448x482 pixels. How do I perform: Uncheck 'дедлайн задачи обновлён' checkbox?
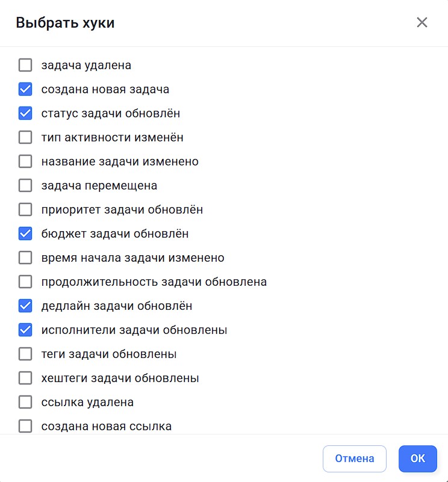point(25,306)
